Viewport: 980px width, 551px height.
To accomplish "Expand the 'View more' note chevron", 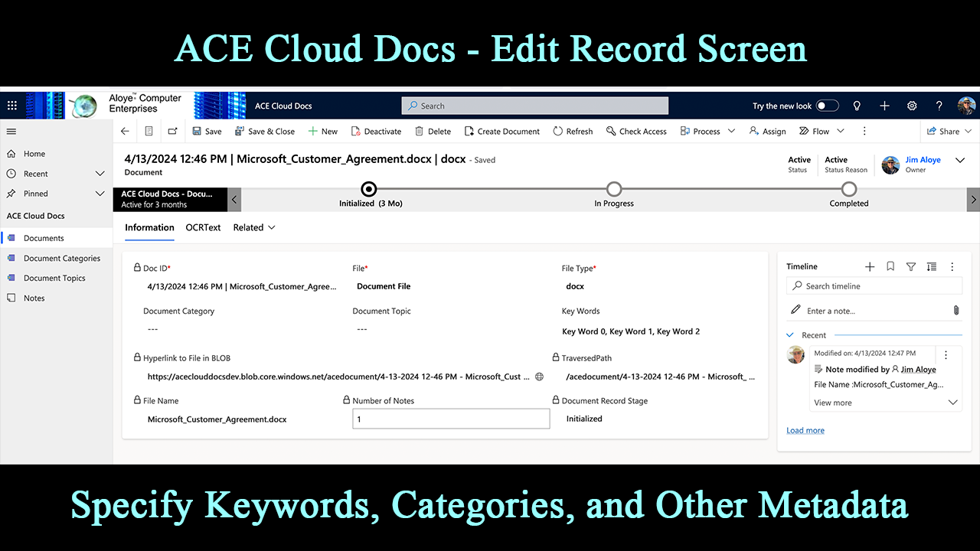I will pyautogui.click(x=953, y=403).
